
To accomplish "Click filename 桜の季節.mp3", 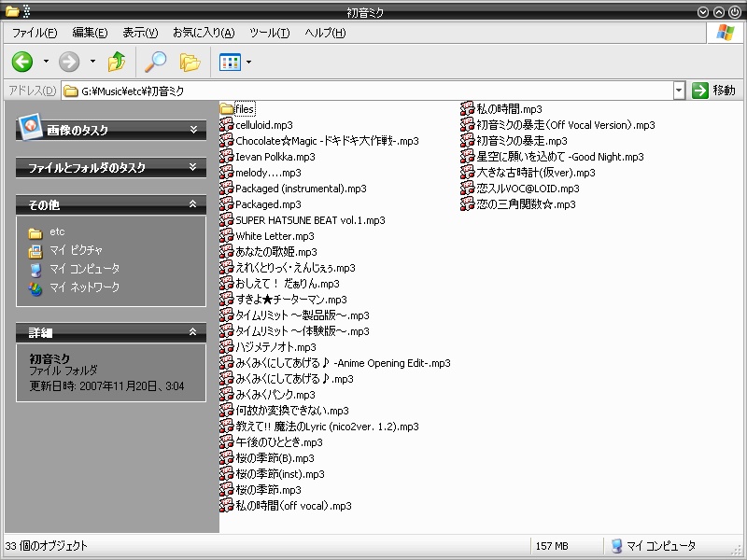I will click(x=268, y=489).
